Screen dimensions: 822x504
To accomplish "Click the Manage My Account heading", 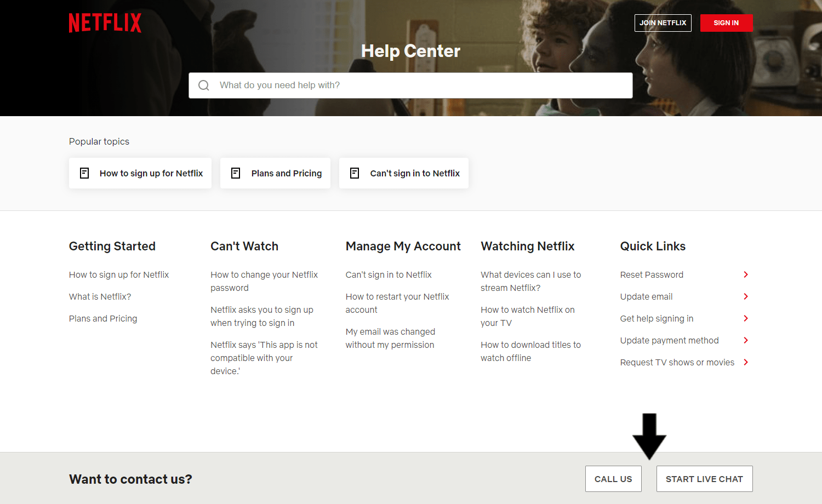I will pos(403,246).
